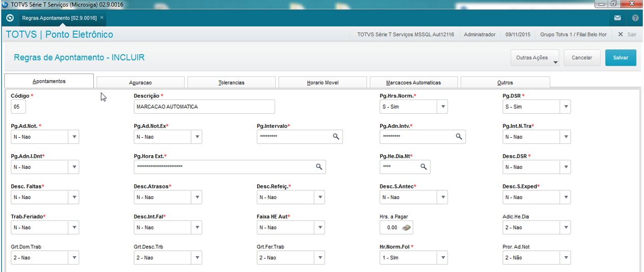Click the Descrição input field
The height and width of the screenshot is (272, 644).
coord(204,107)
